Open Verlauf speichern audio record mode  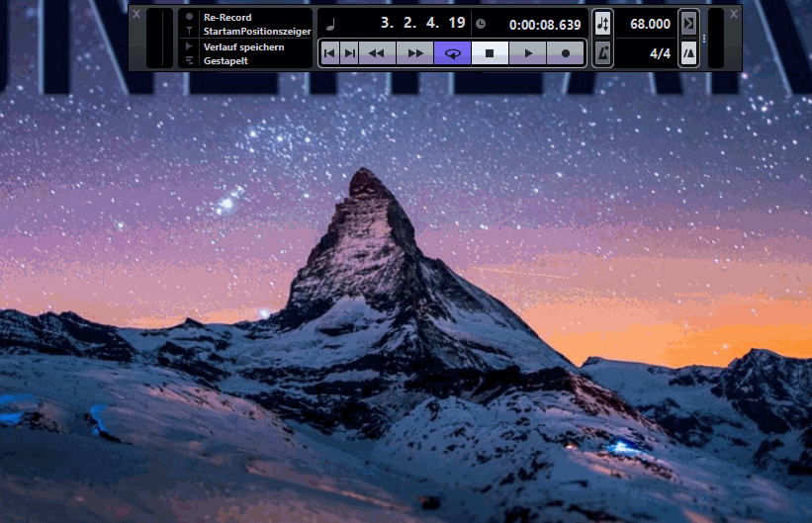pyautogui.click(x=243, y=46)
